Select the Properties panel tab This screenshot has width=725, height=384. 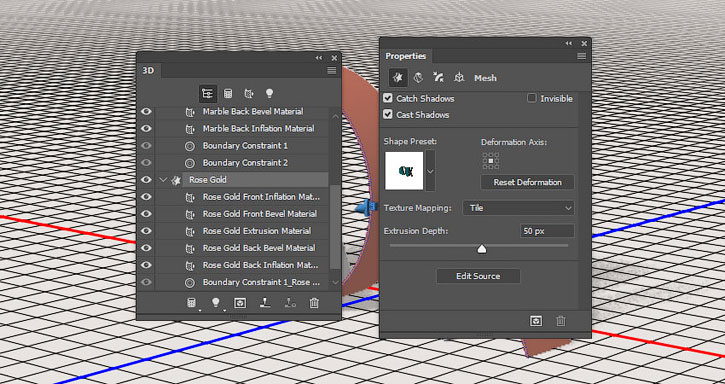[406, 56]
